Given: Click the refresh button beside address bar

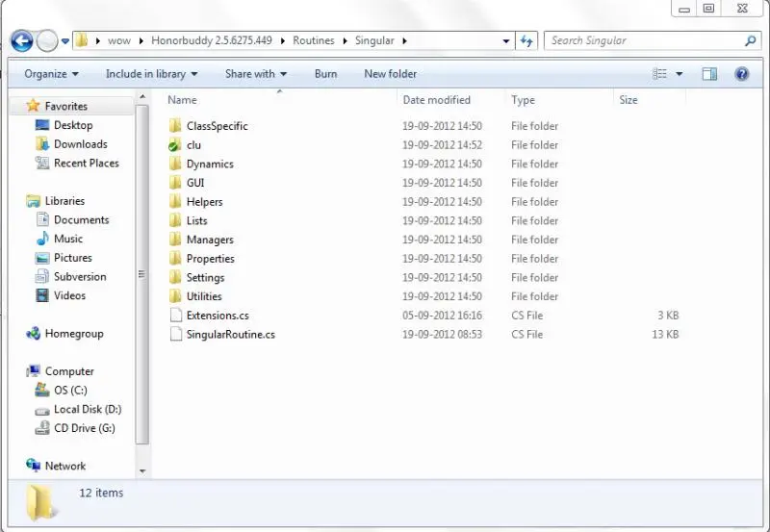Looking at the screenshot, I should click(x=526, y=41).
